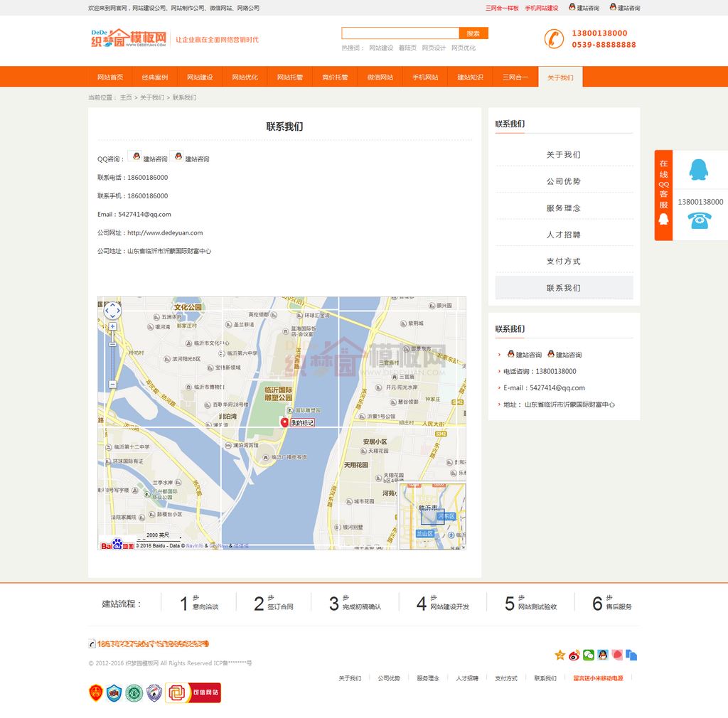The width and height of the screenshot is (728, 718).
Task: Click the red map location marker
Action: click(284, 422)
